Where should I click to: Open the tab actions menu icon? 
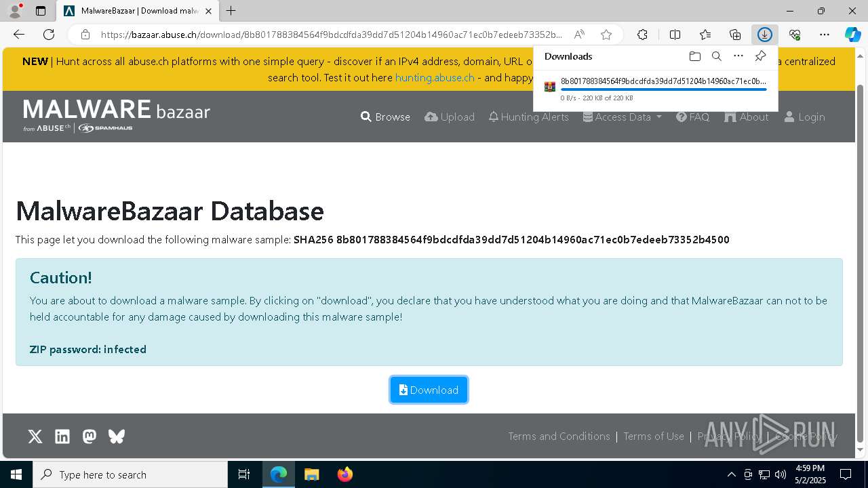[x=41, y=11]
